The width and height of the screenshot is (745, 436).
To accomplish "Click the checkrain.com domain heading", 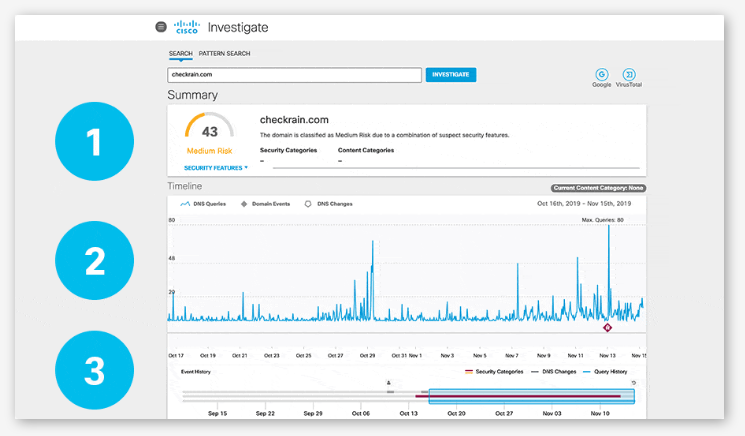I will [294, 120].
